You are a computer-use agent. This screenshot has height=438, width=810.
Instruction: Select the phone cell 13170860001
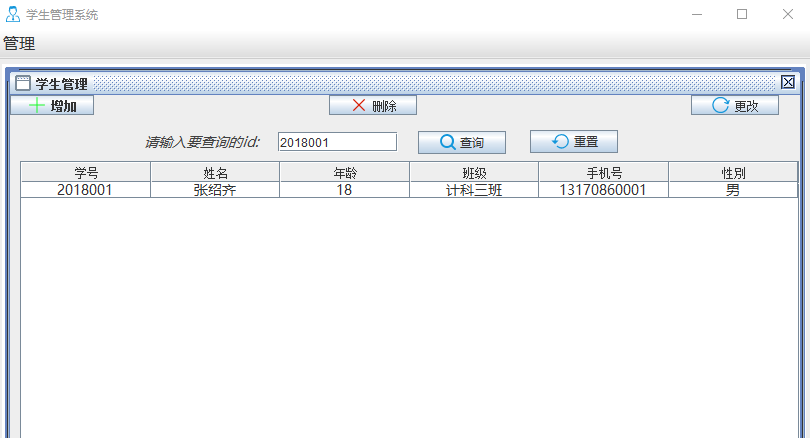(x=603, y=190)
